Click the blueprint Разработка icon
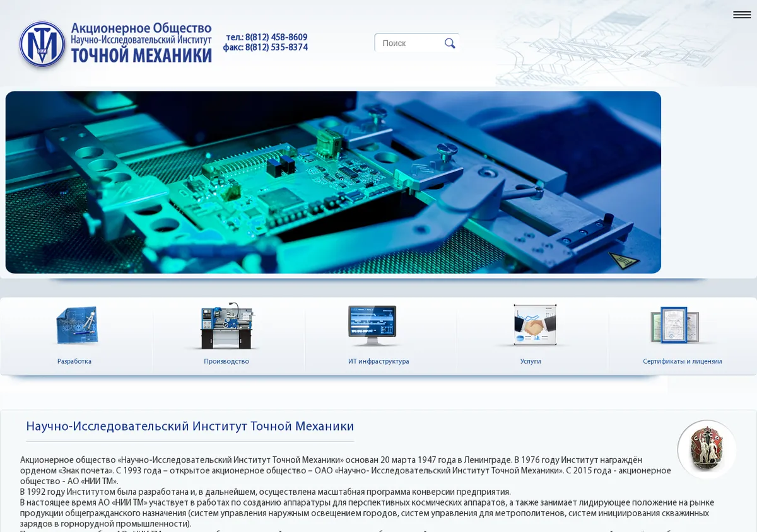The width and height of the screenshot is (757, 532). tap(77, 325)
